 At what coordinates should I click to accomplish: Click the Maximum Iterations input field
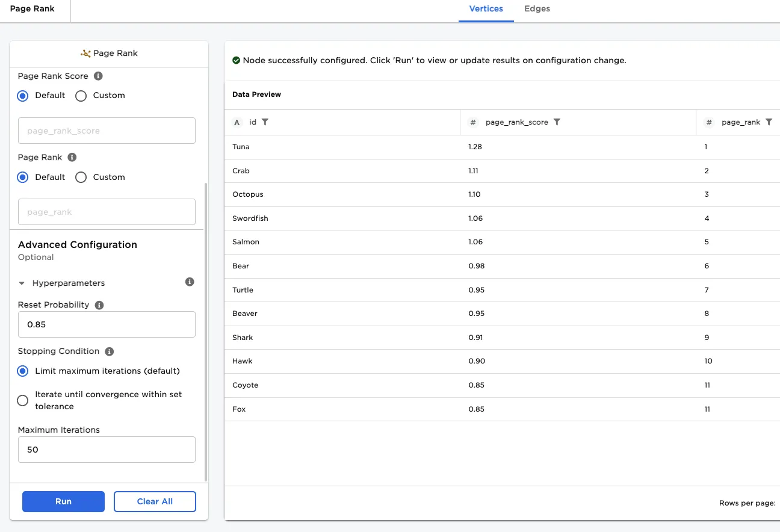(107, 450)
